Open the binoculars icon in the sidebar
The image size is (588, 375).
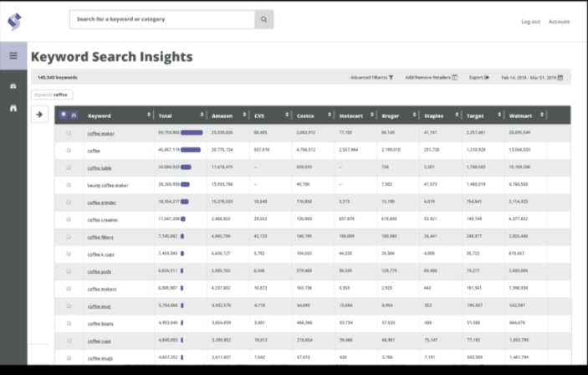coord(13,108)
